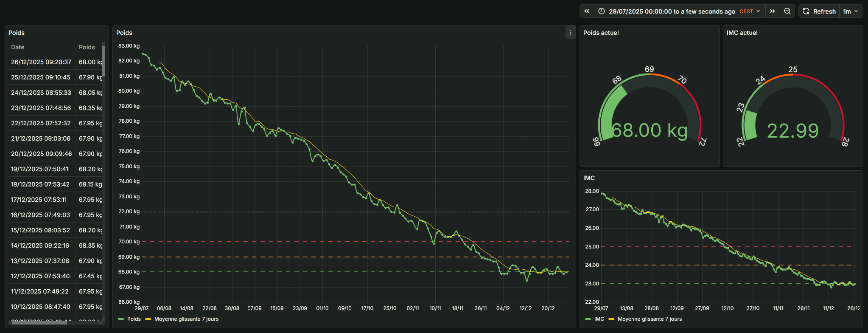The width and height of the screenshot is (868, 333).
Task: Shift the time range backward
Action: coord(587,11)
